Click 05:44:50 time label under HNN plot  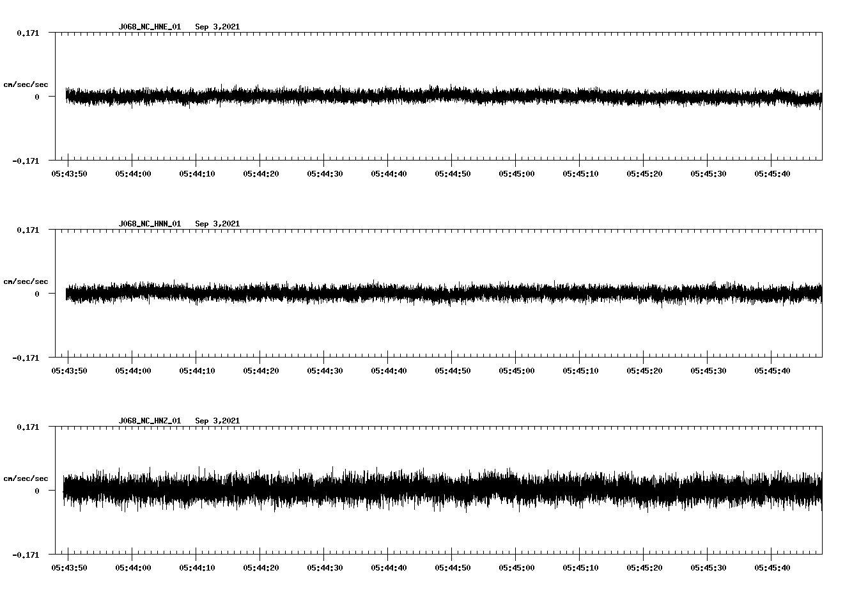[453, 371]
